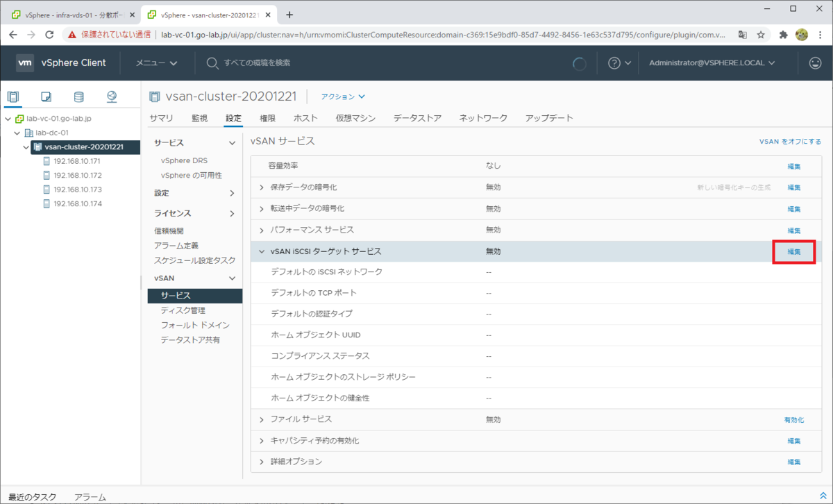Click the browser reload icon

[49, 34]
